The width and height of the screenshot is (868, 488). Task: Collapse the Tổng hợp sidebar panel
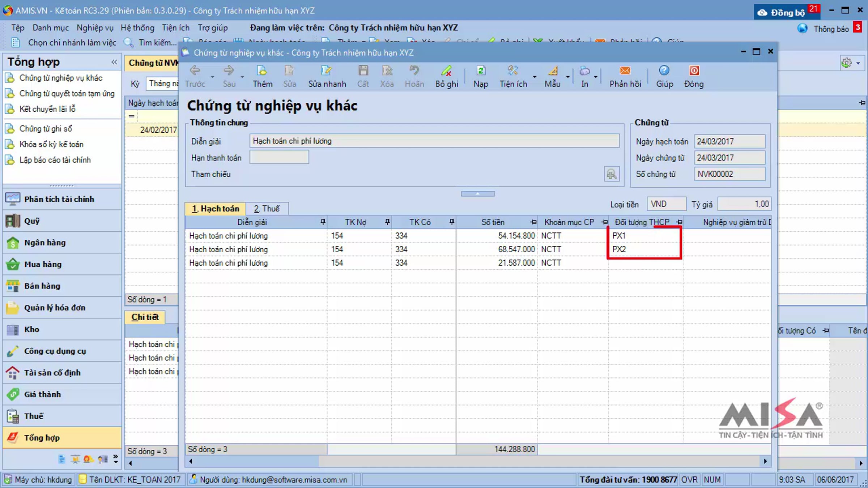pos(114,62)
